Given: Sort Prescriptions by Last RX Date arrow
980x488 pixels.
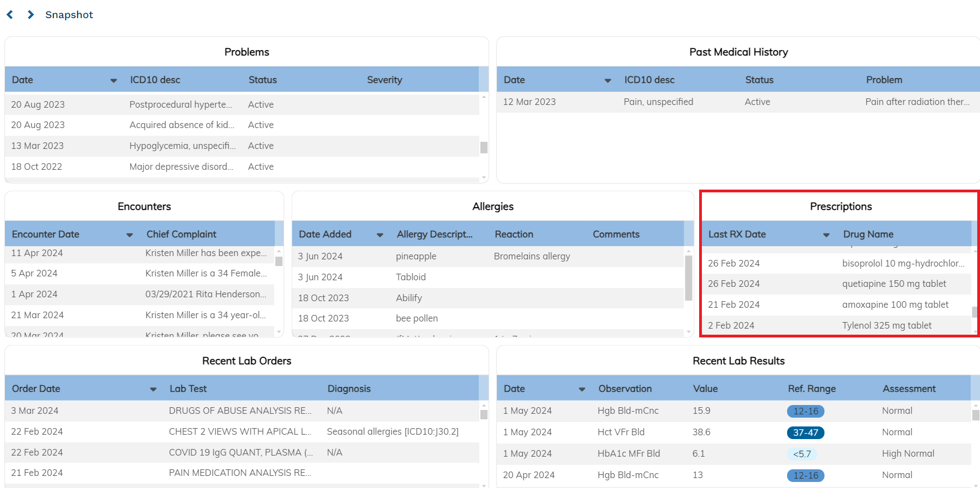Looking at the screenshot, I should 826,235.
